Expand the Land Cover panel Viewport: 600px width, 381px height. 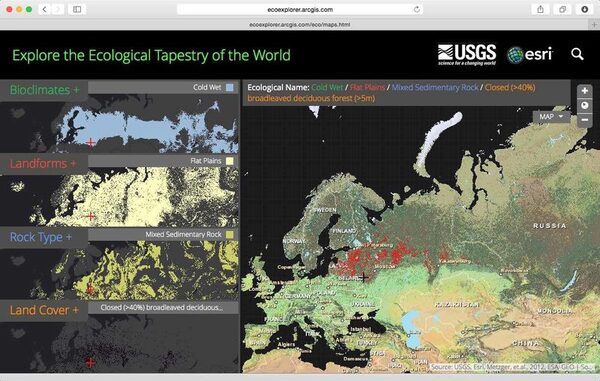pyautogui.click(x=44, y=310)
